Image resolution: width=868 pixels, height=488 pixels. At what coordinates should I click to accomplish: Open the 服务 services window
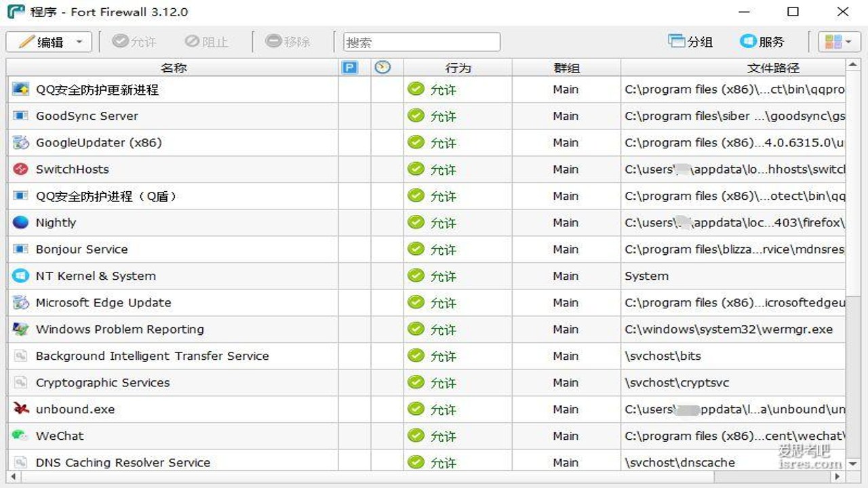point(762,42)
